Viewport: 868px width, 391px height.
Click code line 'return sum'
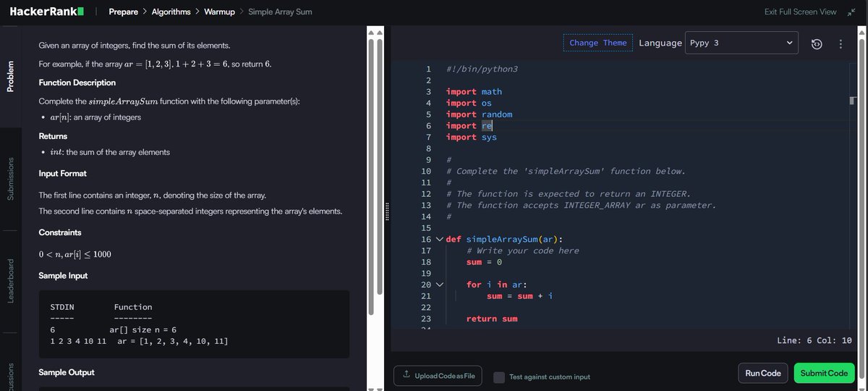[492, 319]
